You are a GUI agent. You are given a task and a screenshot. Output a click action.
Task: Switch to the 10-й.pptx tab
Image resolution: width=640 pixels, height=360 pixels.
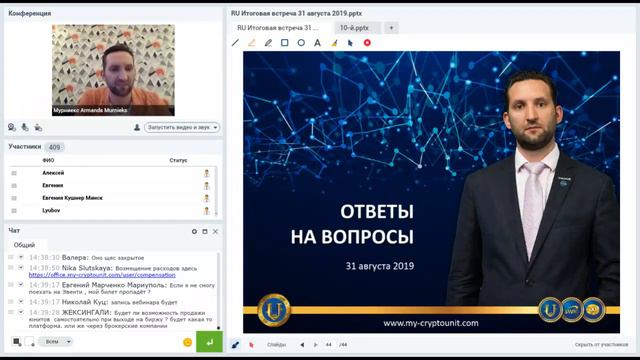click(x=358, y=28)
